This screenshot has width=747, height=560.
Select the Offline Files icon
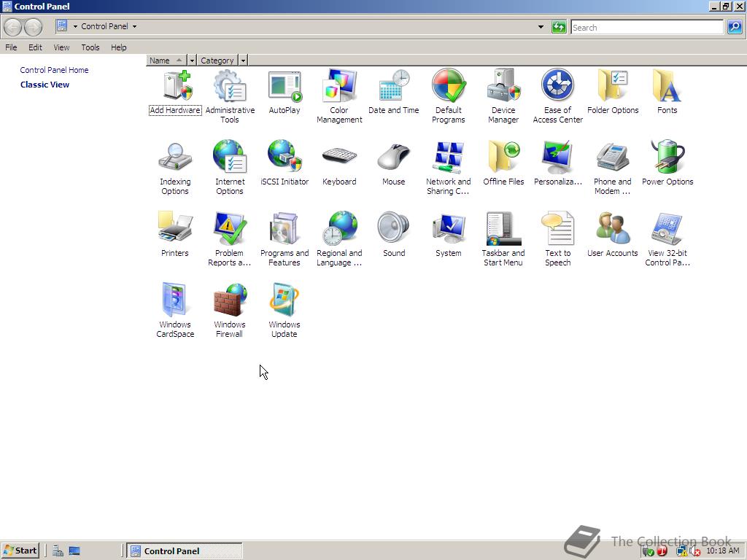(503, 163)
